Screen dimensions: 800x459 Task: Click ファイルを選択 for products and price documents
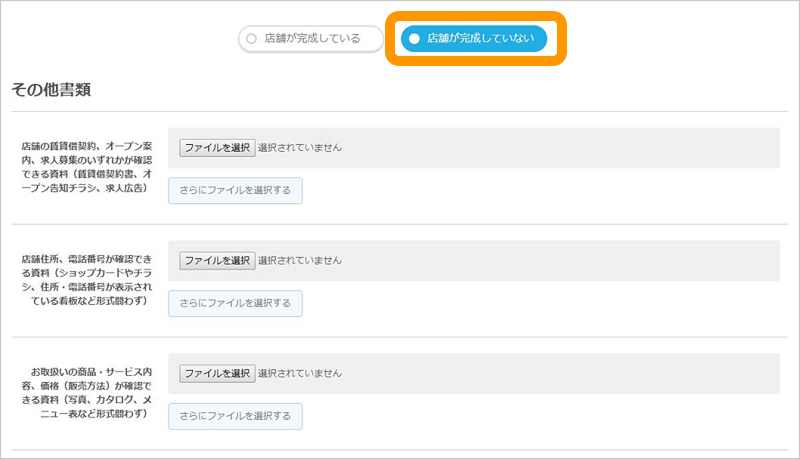(x=217, y=373)
